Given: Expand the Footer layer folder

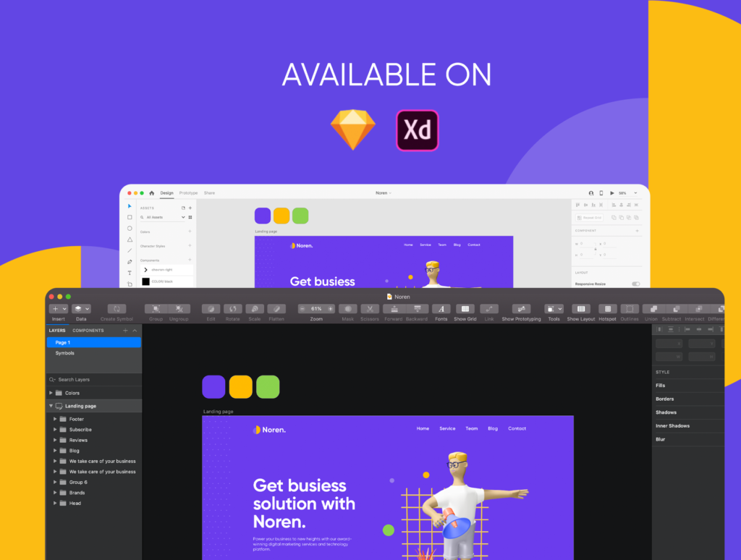Looking at the screenshot, I should 55,419.
